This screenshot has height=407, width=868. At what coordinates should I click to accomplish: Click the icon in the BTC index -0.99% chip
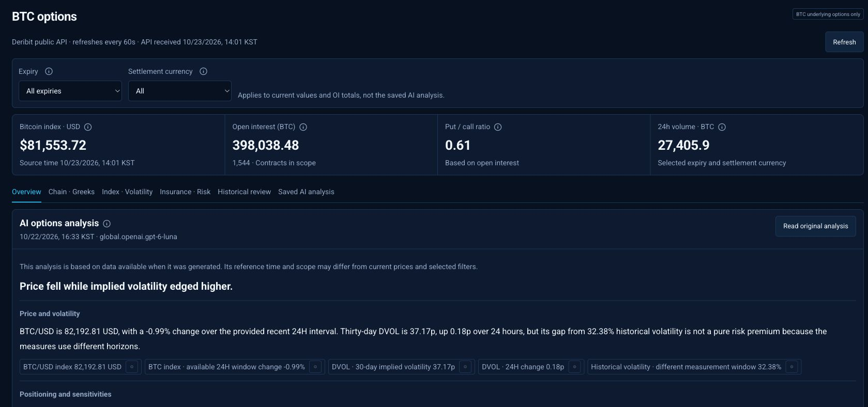(315, 367)
